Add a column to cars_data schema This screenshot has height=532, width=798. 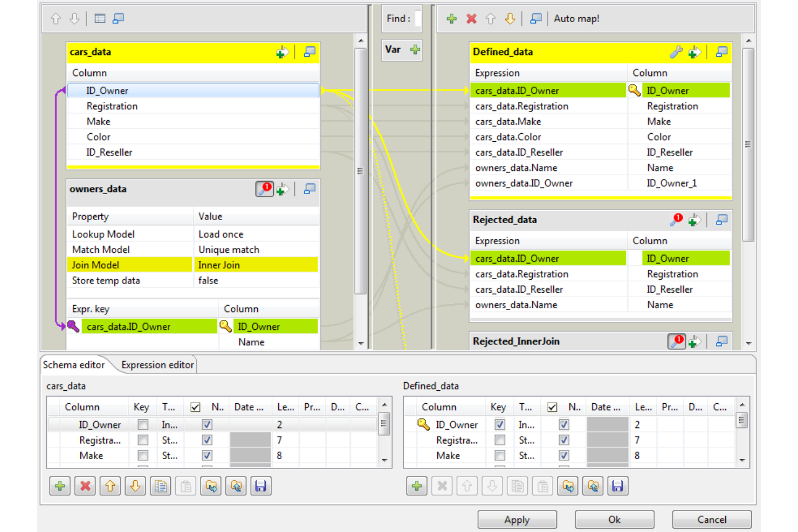[x=59, y=486]
